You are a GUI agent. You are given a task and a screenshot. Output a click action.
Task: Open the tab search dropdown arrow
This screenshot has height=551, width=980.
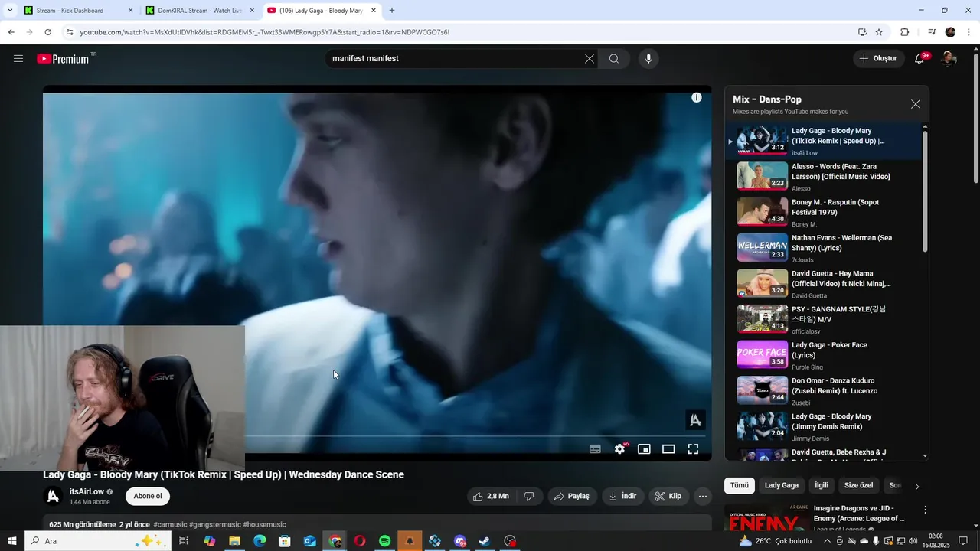10,11
